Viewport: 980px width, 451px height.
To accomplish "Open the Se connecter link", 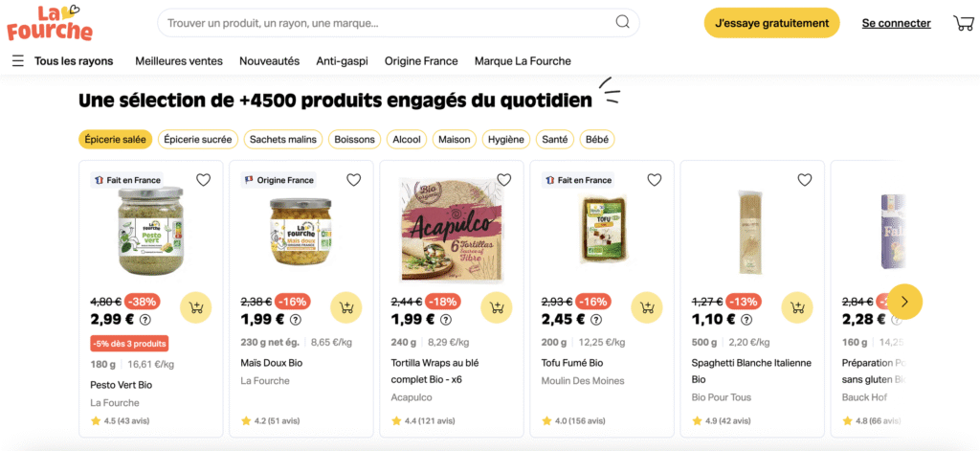I will click(x=896, y=23).
